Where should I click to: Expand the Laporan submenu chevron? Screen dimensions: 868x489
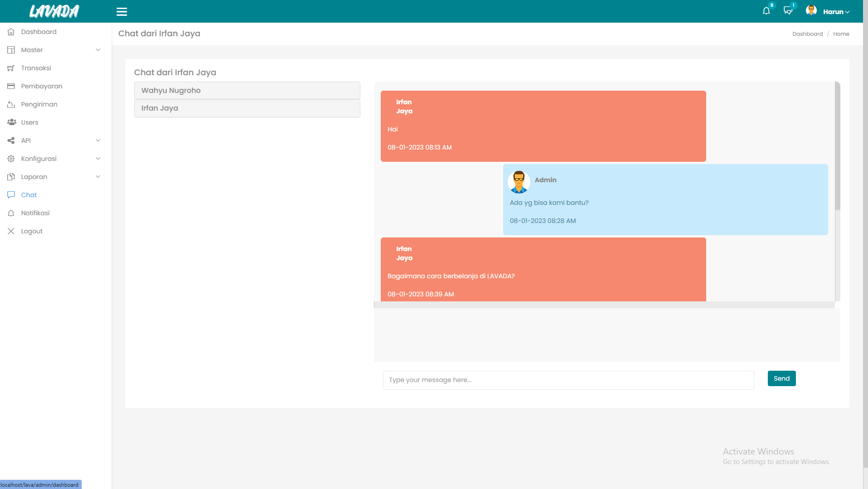pyautogui.click(x=98, y=177)
